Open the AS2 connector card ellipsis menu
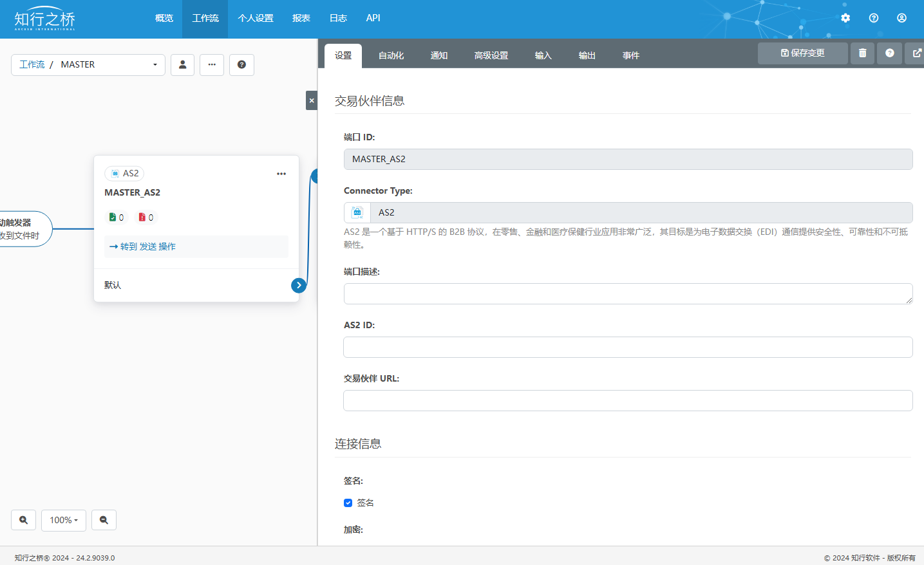The width and height of the screenshot is (924, 565). [281, 174]
